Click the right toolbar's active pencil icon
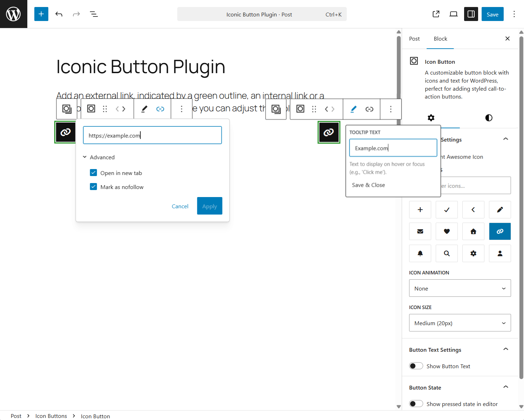The image size is (524, 420). tap(353, 109)
